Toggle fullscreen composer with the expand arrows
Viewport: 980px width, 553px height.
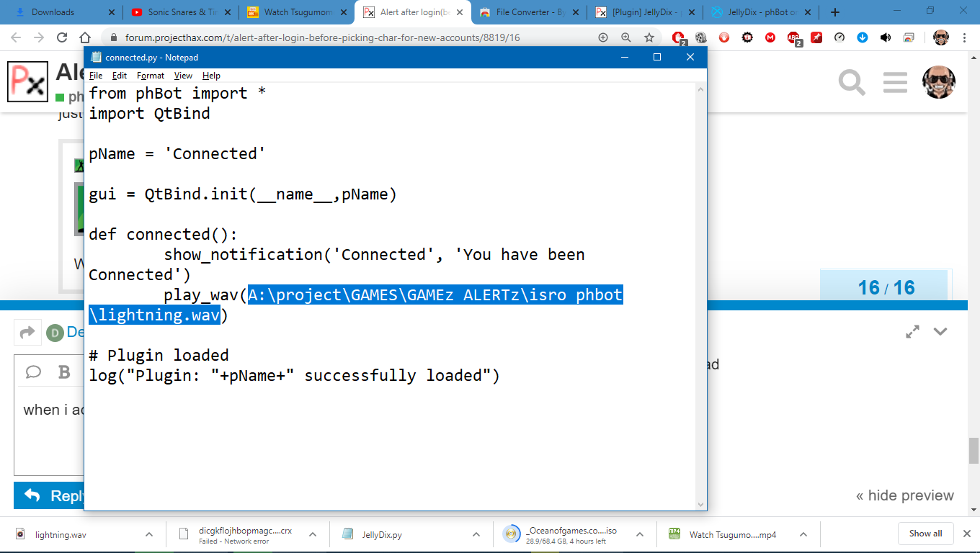(x=912, y=331)
